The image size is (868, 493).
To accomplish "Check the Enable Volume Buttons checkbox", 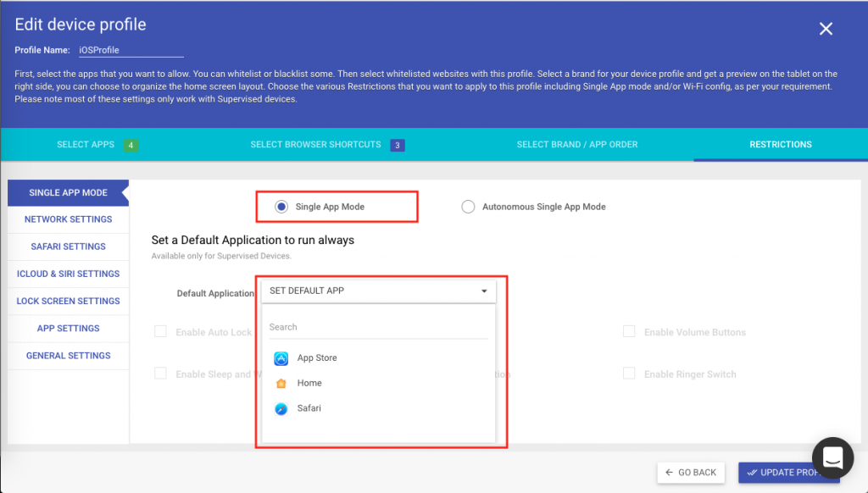I will pos(629,332).
